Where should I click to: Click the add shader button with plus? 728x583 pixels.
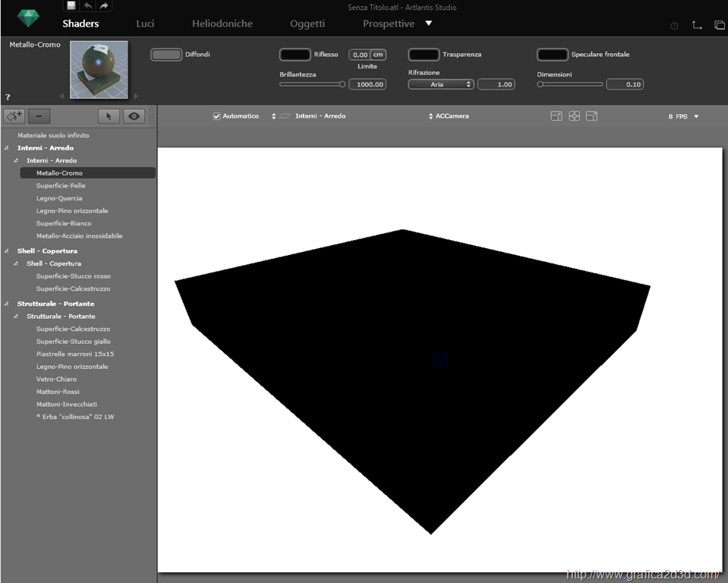14,116
